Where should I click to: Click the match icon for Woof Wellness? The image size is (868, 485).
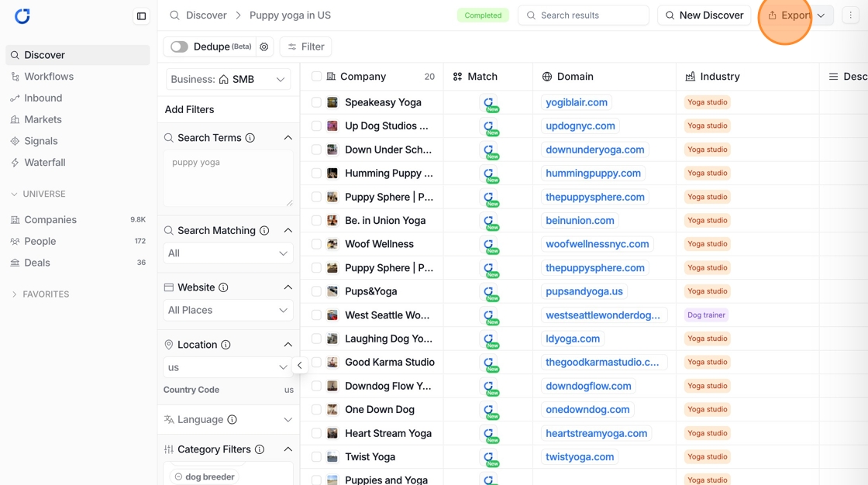pos(489,245)
